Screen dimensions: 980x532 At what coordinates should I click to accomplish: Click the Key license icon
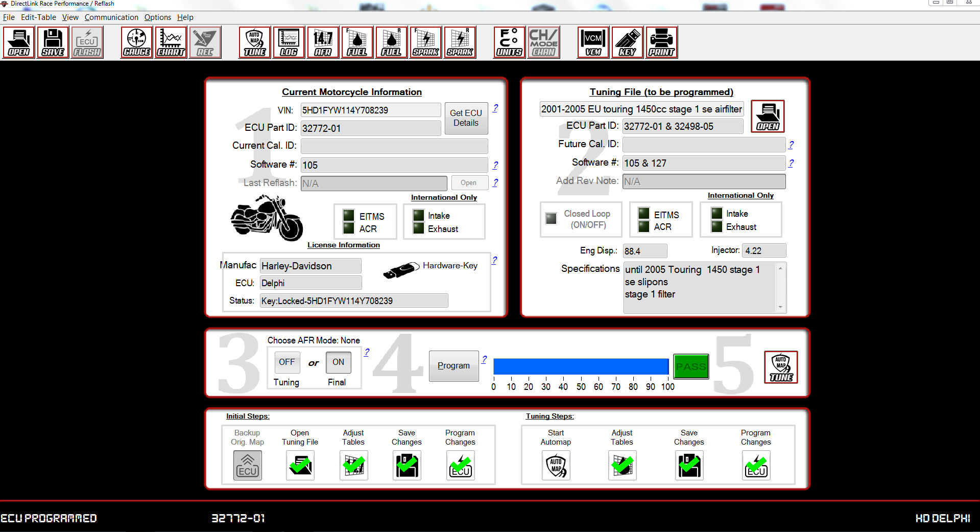click(x=627, y=42)
